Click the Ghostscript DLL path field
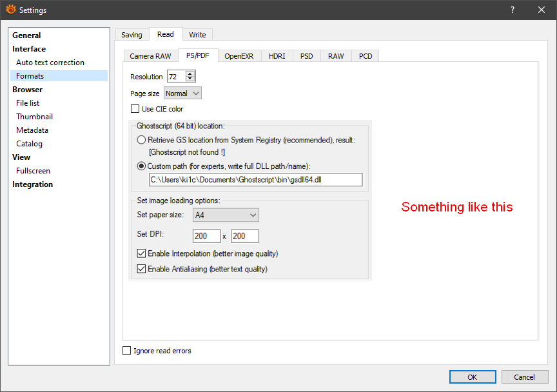 pyautogui.click(x=255, y=180)
